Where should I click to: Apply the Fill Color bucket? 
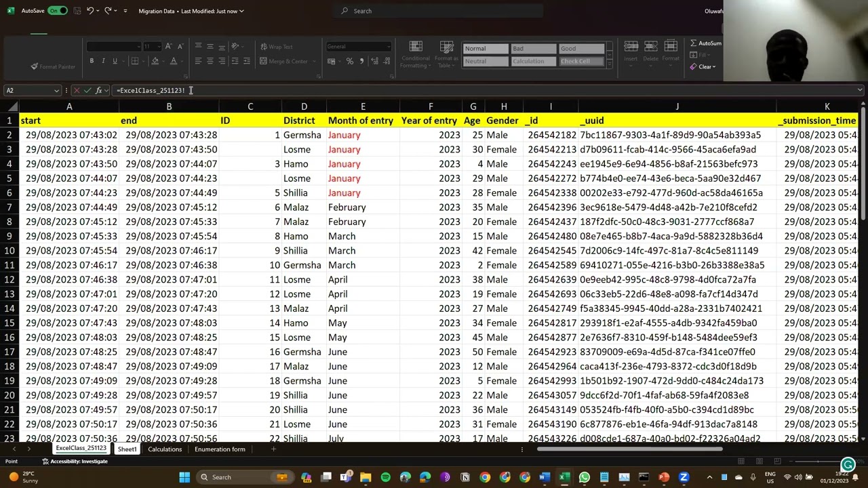coord(155,61)
